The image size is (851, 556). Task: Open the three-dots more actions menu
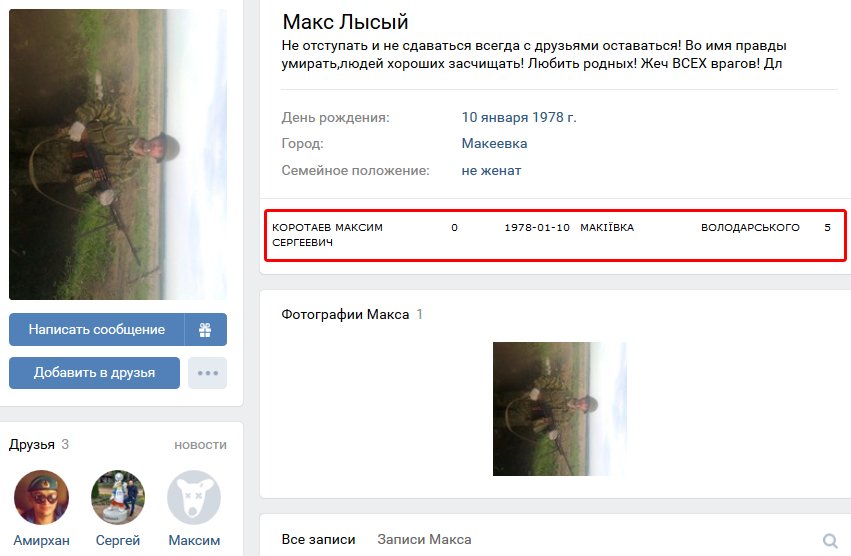(x=207, y=373)
